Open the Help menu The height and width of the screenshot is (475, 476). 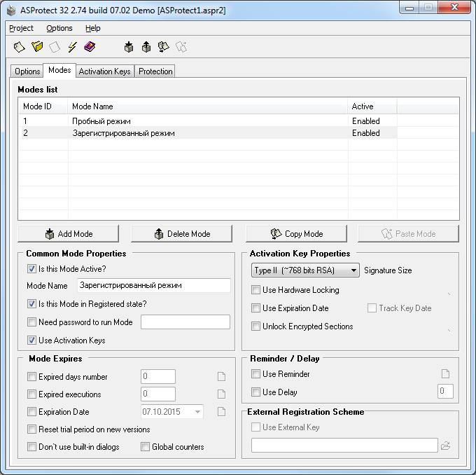pos(92,28)
